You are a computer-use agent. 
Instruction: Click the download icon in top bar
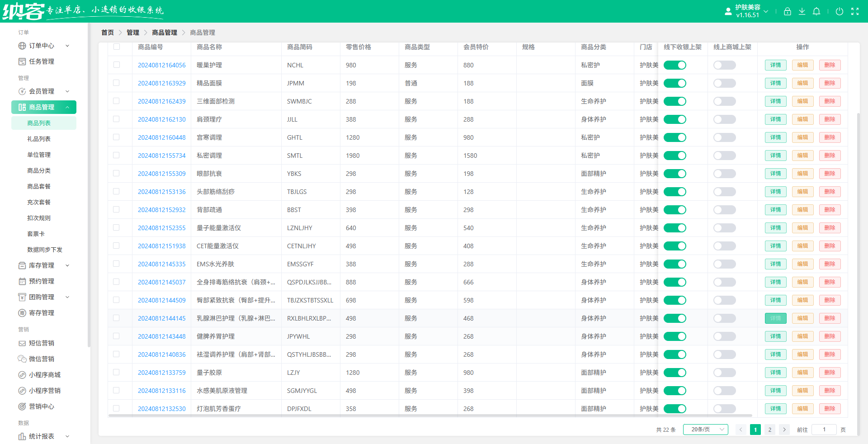802,11
